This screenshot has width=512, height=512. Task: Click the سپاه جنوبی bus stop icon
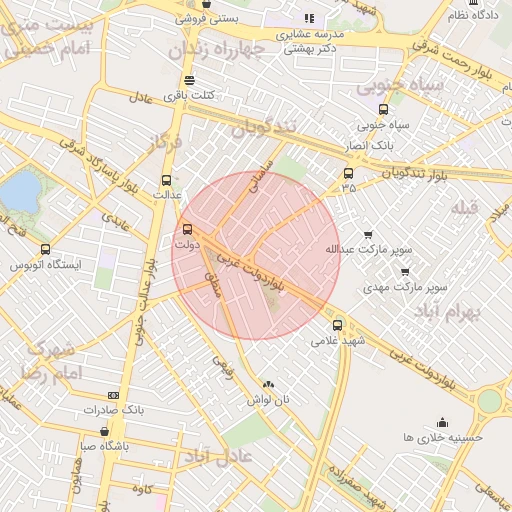(383, 109)
